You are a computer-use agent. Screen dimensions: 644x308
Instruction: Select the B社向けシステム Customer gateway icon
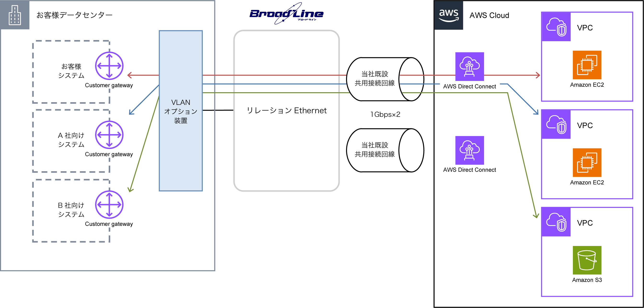pos(109,205)
